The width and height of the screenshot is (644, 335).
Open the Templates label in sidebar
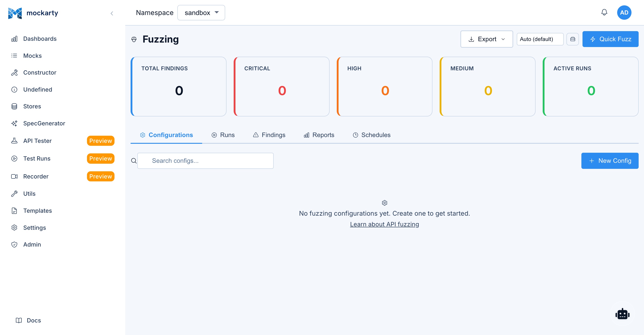point(38,210)
